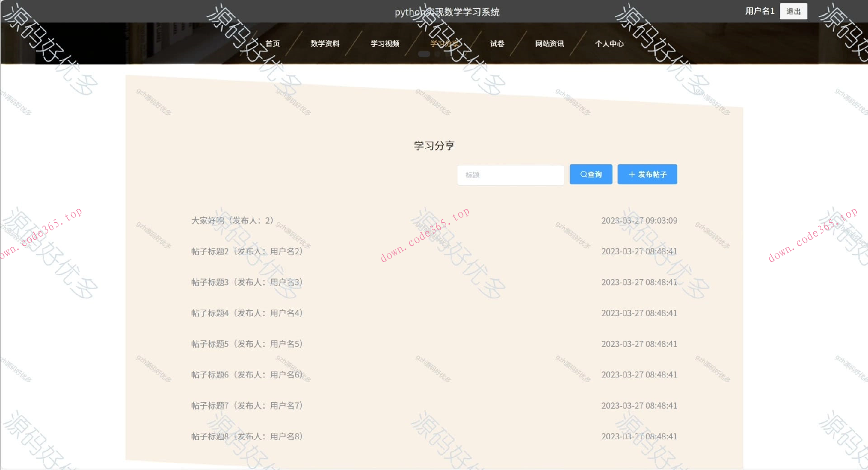Click the 发布帖子 post button

[647, 174]
